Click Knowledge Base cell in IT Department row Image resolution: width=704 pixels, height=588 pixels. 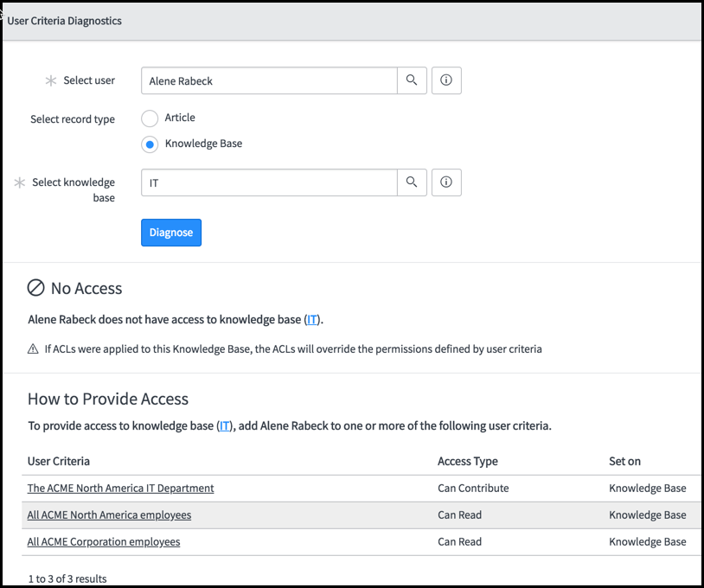coord(648,488)
